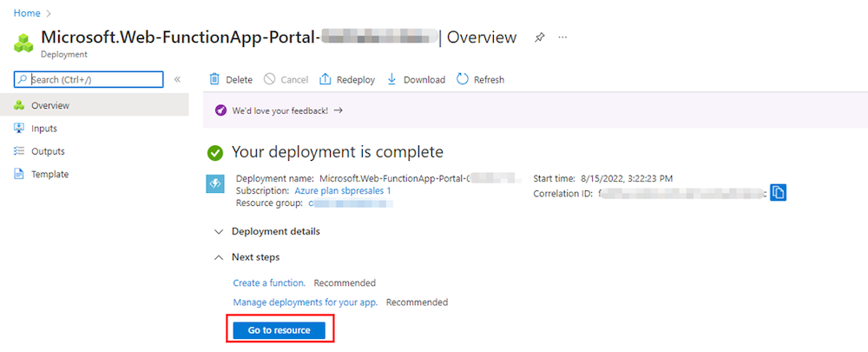Open the We'd love your feedback link
This screenshot has height=352, width=868.
coord(280,110)
